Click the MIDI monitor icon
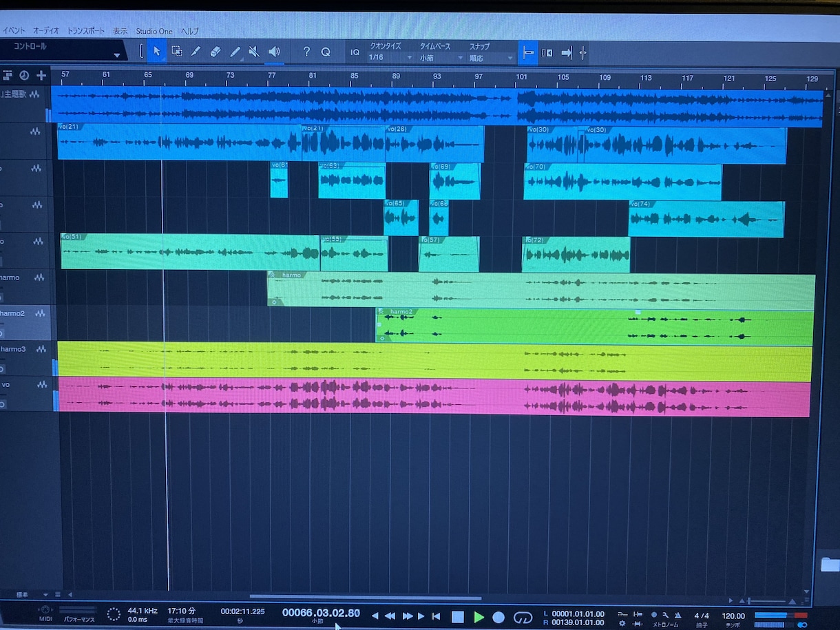Image resolution: width=840 pixels, height=630 pixels. [x=45, y=611]
